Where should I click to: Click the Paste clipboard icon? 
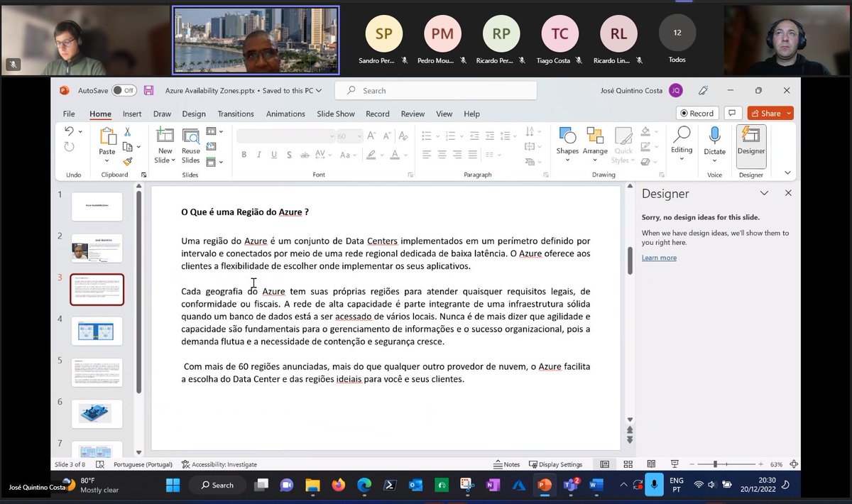click(x=107, y=136)
